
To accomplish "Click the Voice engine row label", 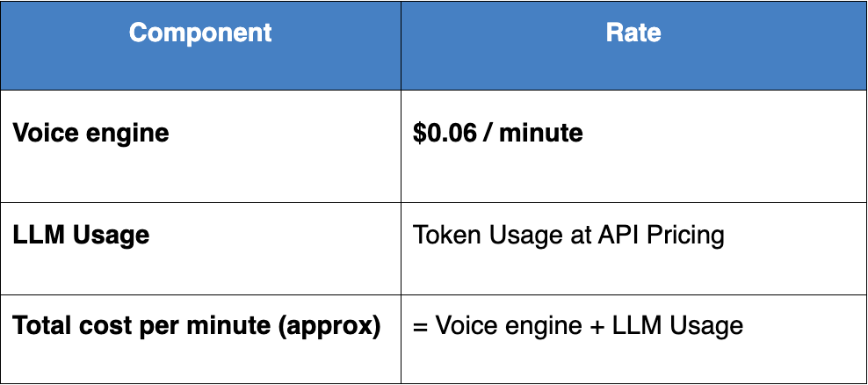I will click(90, 134).
